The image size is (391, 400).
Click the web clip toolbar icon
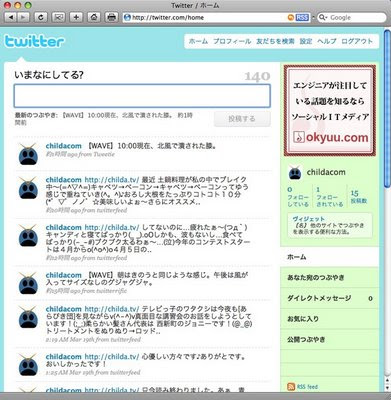coord(58,17)
